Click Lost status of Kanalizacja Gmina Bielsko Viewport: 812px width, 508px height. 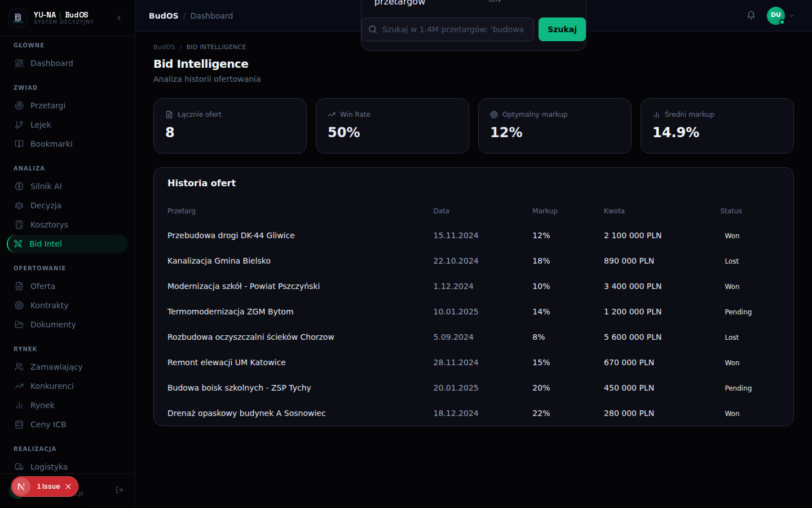pos(732,261)
